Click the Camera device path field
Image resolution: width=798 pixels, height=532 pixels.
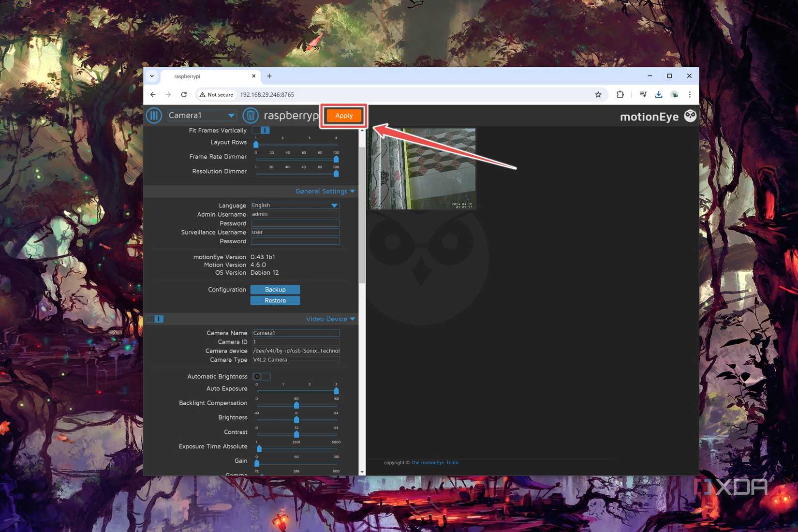(x=296, y=351)
